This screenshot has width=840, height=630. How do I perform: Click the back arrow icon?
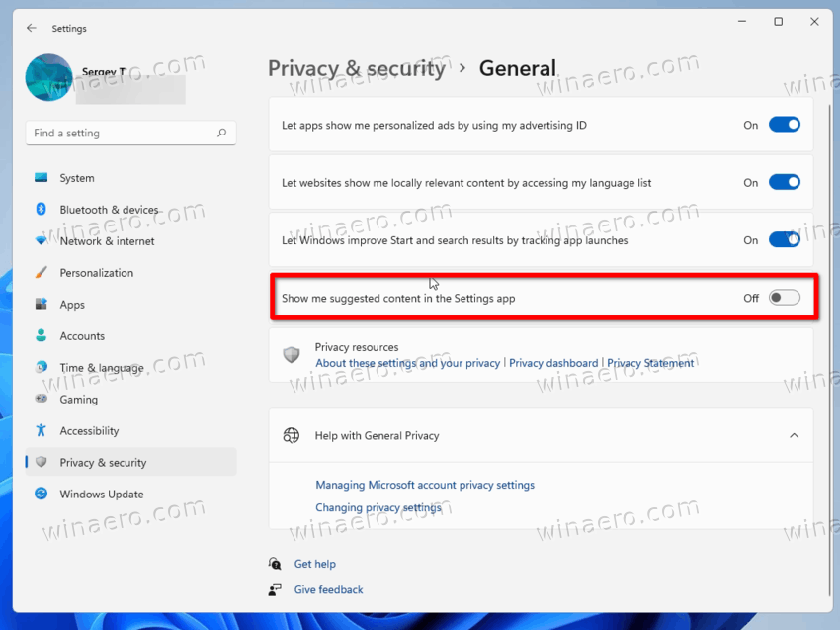tap(32, 28)
